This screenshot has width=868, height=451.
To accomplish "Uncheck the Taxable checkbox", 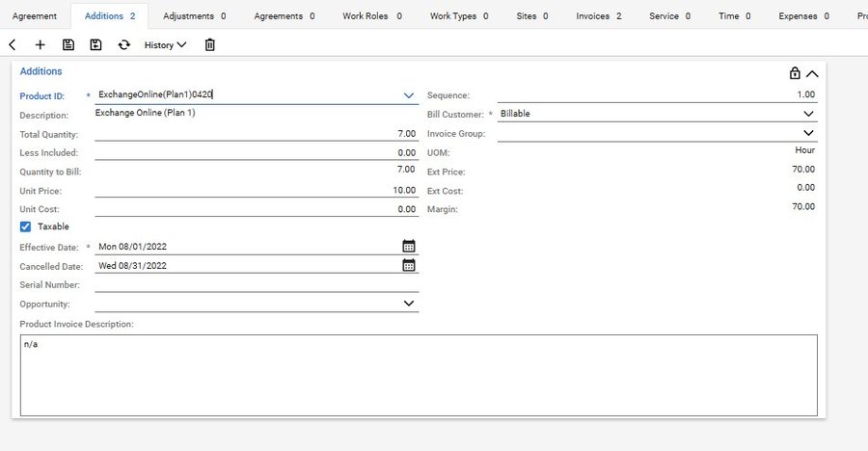I will [x=25, y=226].
